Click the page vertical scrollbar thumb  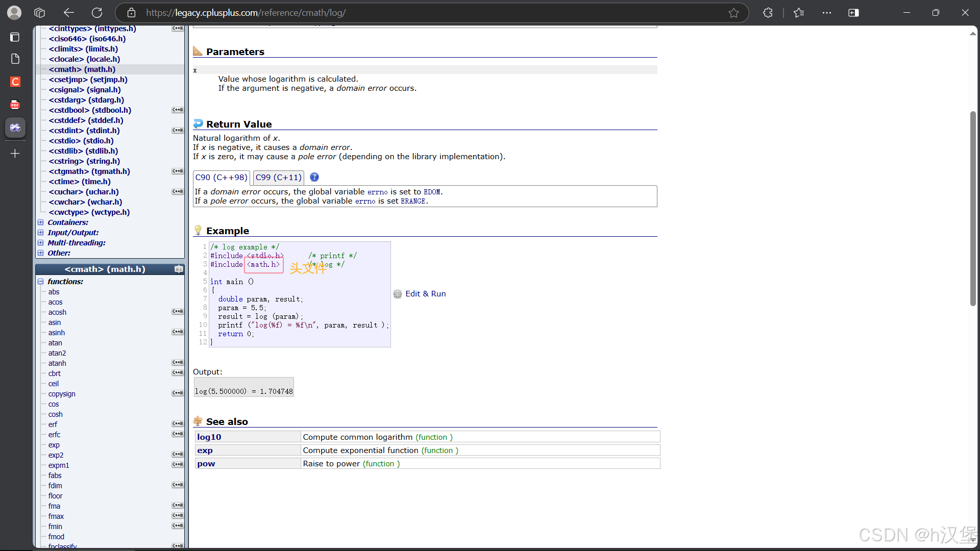pyautogui.click(x=973, y=209)
